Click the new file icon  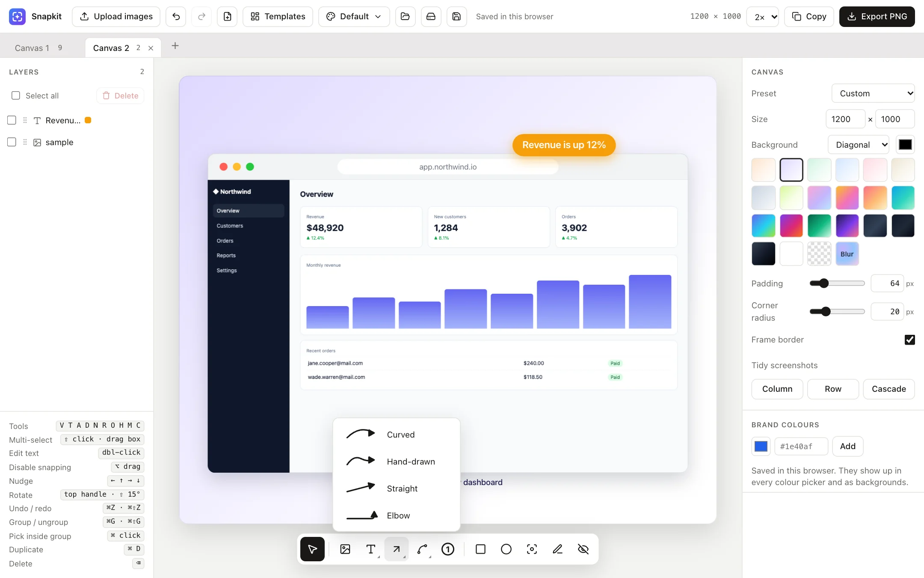[x=227, y=17]
